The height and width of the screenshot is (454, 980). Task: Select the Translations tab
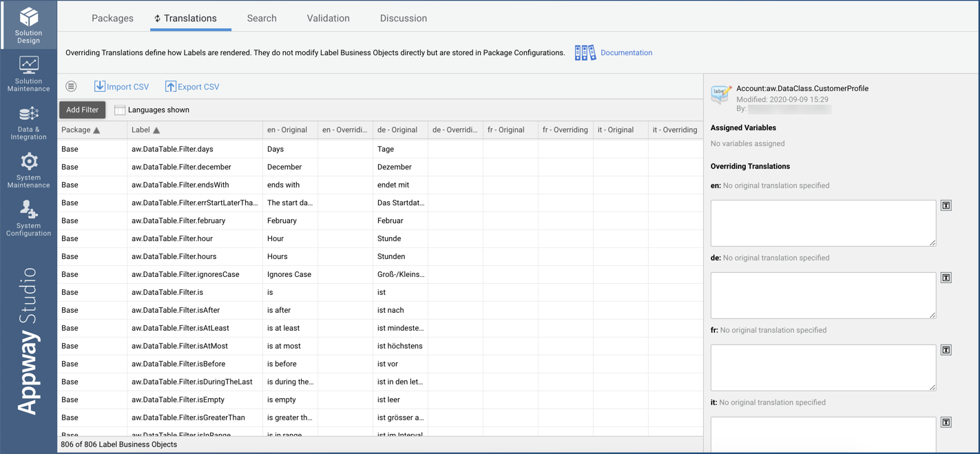190,19
